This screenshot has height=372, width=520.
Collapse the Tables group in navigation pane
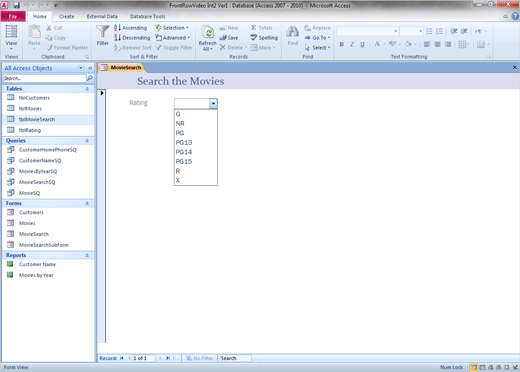tap(87, 89)
